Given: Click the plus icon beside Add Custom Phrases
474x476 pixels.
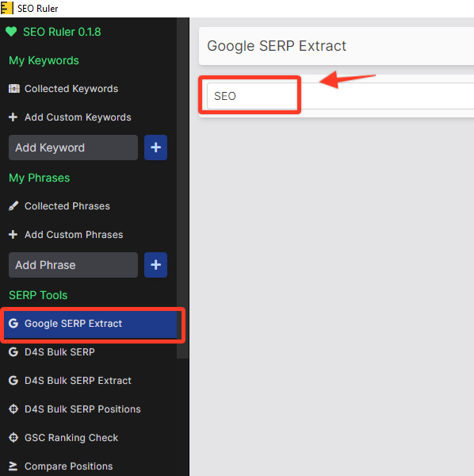Looking at the screenshot, I should pos(13,235).
